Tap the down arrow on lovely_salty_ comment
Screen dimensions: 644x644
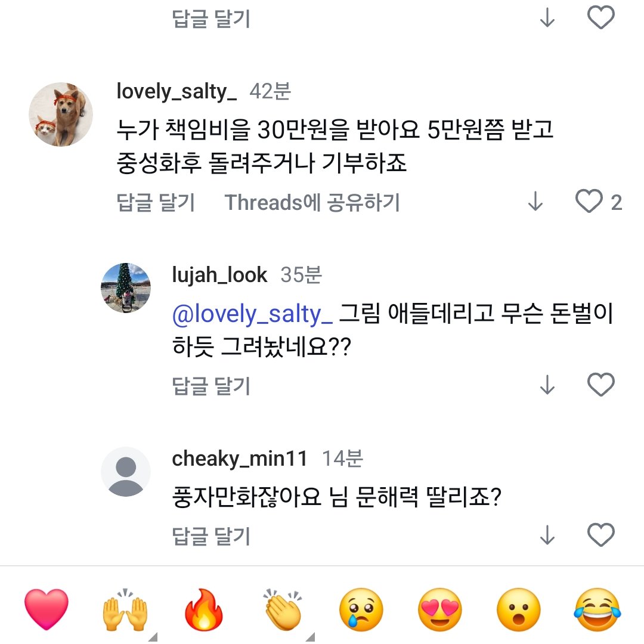[x=535, y=202]
